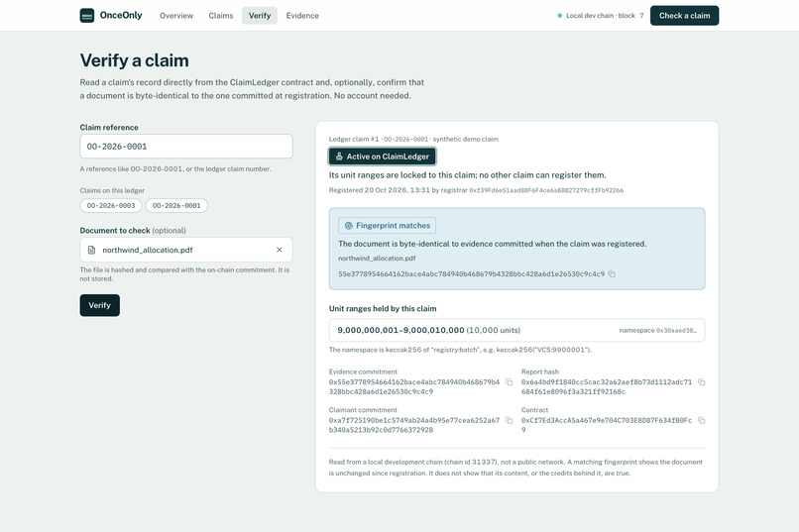Click the Registered 20 Oct 2026 timestamp

pyautogui.click(x=380, y=190)
